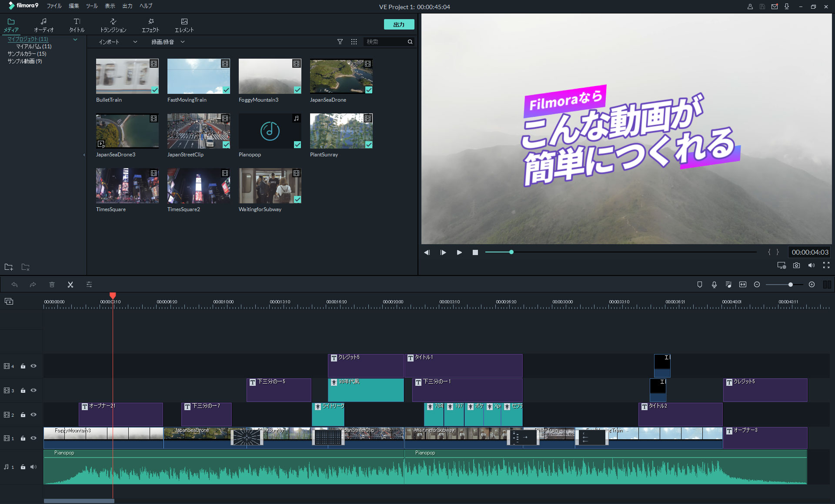Undo the last timeline action
835x504 pixels.
tap(14, 285)
